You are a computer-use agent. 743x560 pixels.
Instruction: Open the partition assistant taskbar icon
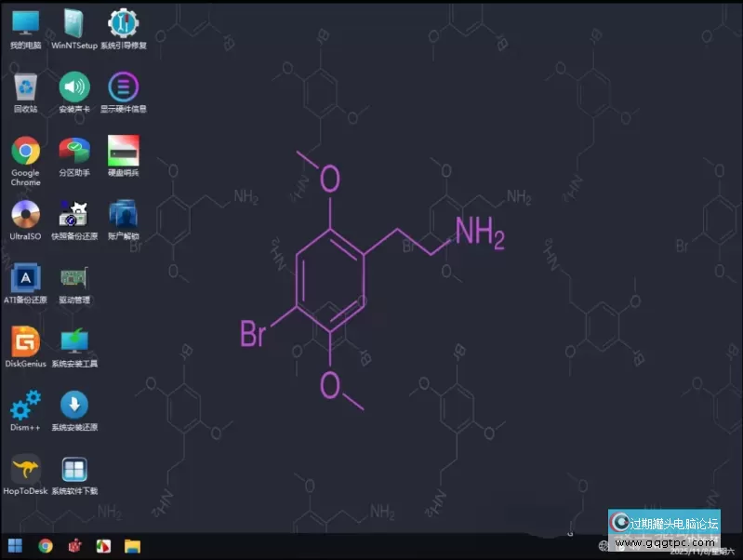click(103, 546)
